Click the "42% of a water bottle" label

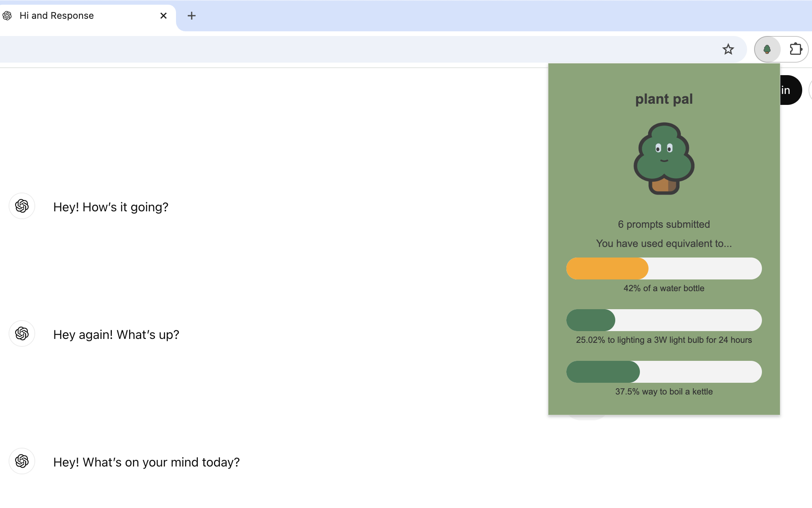pyautogui.click(x=664, y=288)
